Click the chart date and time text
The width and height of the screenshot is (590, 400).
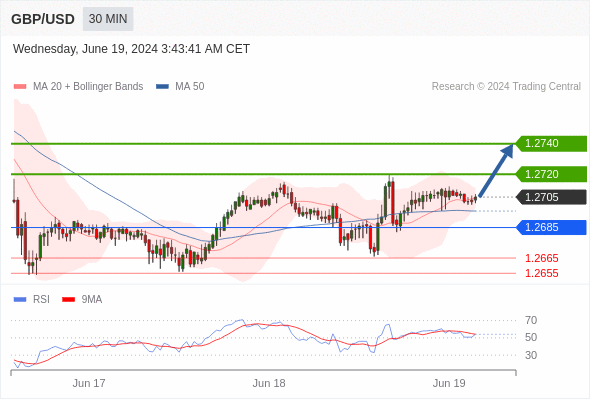pyautogui.click(x=131, y=49)
